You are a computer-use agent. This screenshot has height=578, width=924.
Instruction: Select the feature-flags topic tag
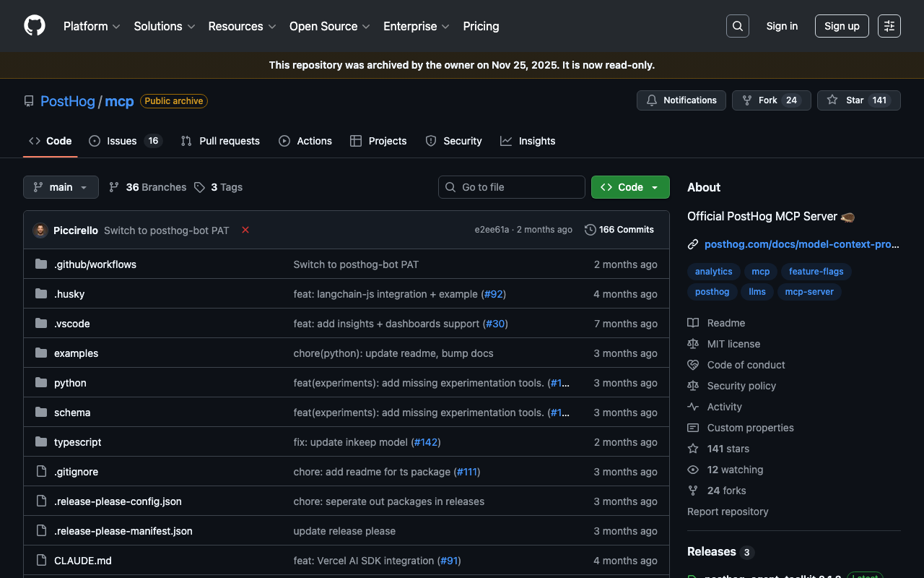click(x=816, y=272)
